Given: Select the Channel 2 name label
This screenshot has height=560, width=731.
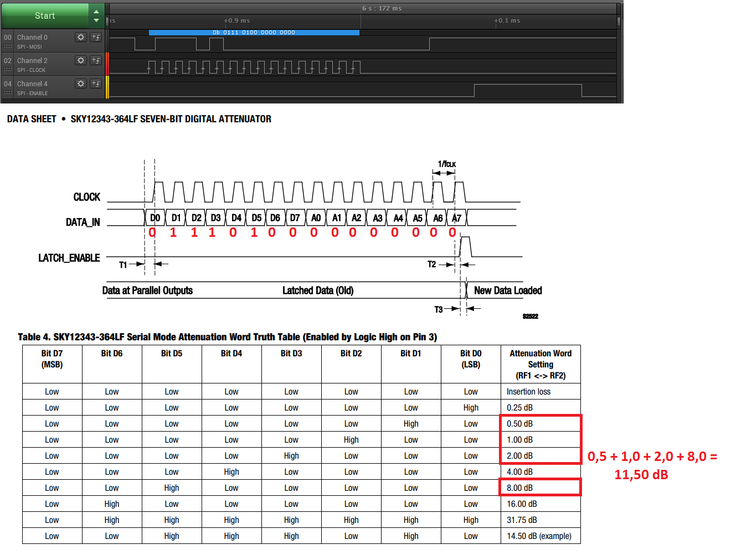Looking at the screenshot, I should tap(32, 61).
